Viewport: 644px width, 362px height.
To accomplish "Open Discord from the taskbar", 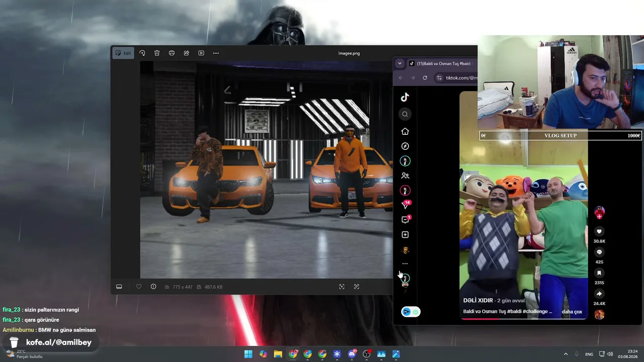I will pyautogui.click(x=352, y=354).
